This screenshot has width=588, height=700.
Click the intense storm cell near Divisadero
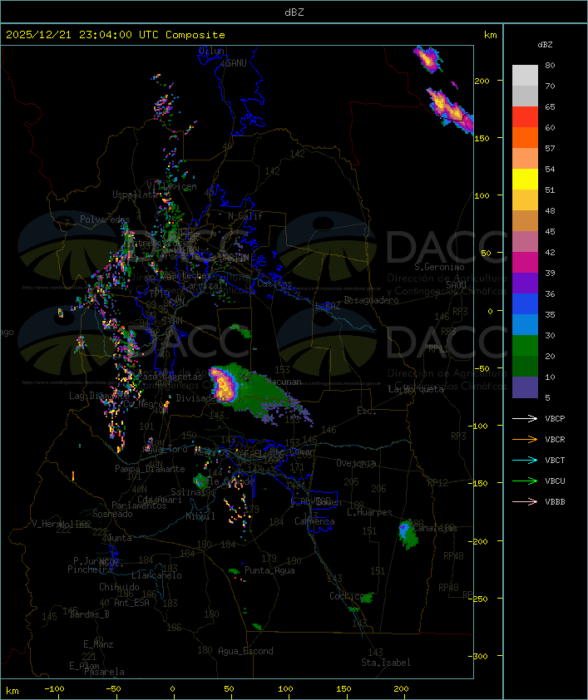tap(223, 384)
